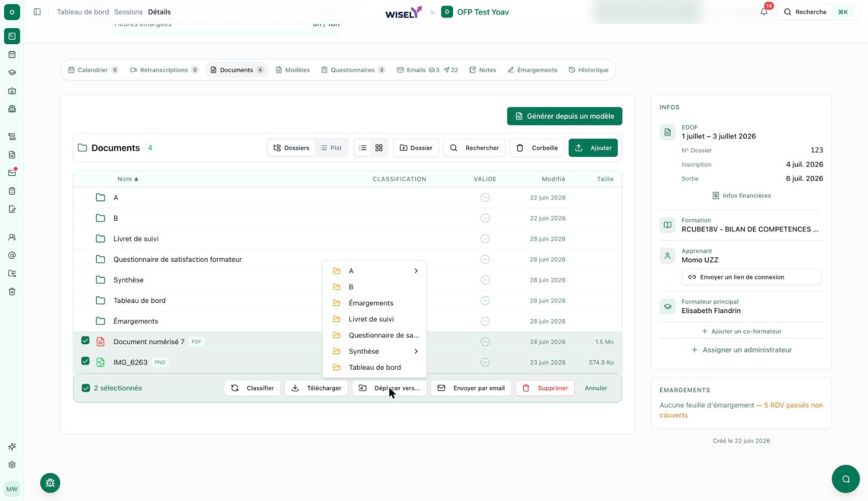Click the Recherche search field
This screenshot has width=868, height=501.
818,12
